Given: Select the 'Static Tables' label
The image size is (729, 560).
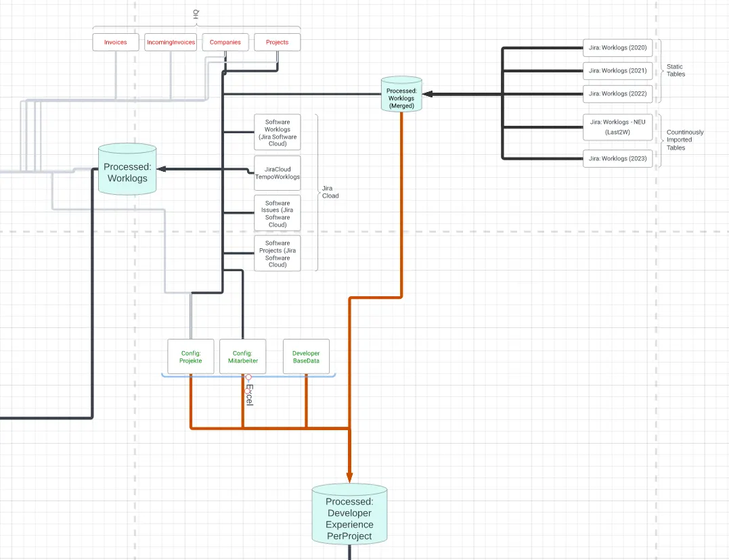Looking at the screenshot, I should (x=676, y=70).
